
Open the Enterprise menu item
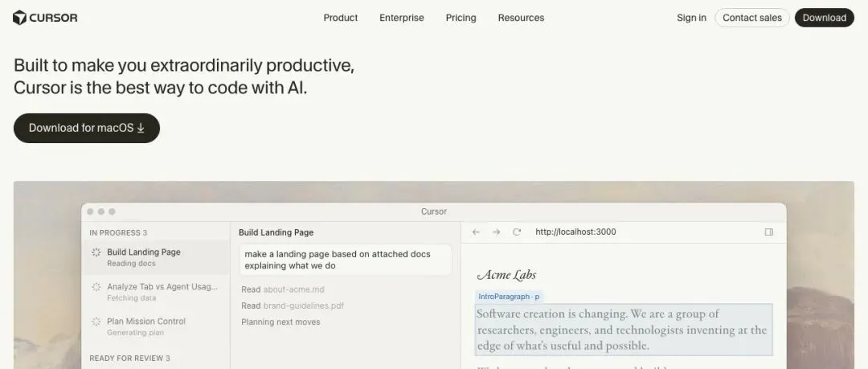click(401, 18)
